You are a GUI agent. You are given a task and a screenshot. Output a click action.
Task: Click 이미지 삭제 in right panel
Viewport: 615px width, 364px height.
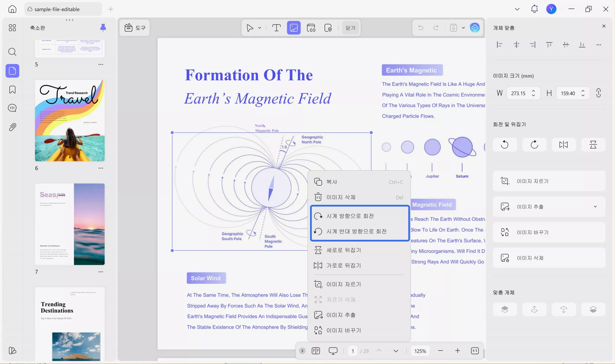pos(549,258)
